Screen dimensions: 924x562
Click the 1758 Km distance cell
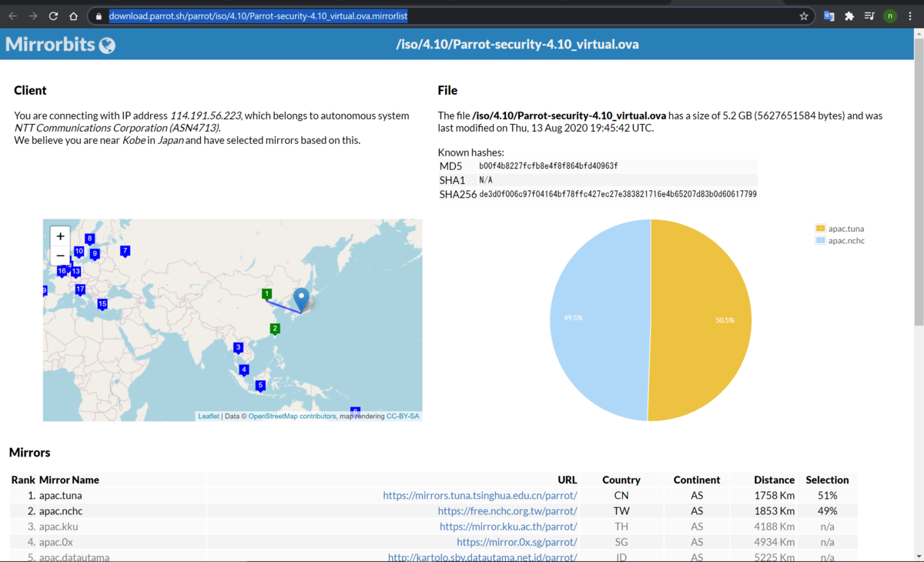(x=775, y=496)
